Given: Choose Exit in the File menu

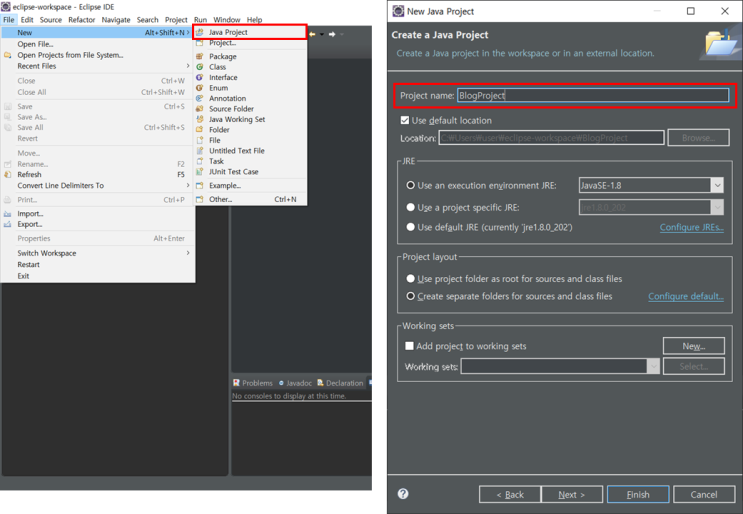Looking at the screenshot, I should (23, 276).
